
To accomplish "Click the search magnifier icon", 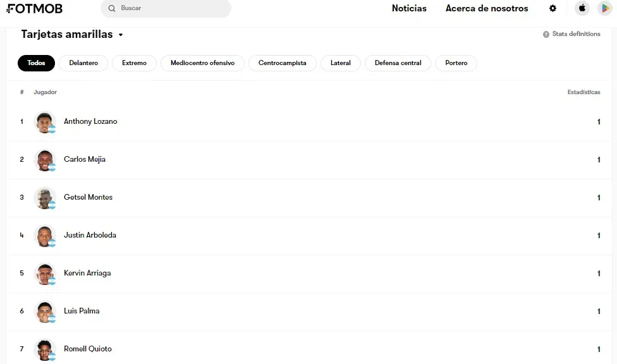I will pos(112,8).
